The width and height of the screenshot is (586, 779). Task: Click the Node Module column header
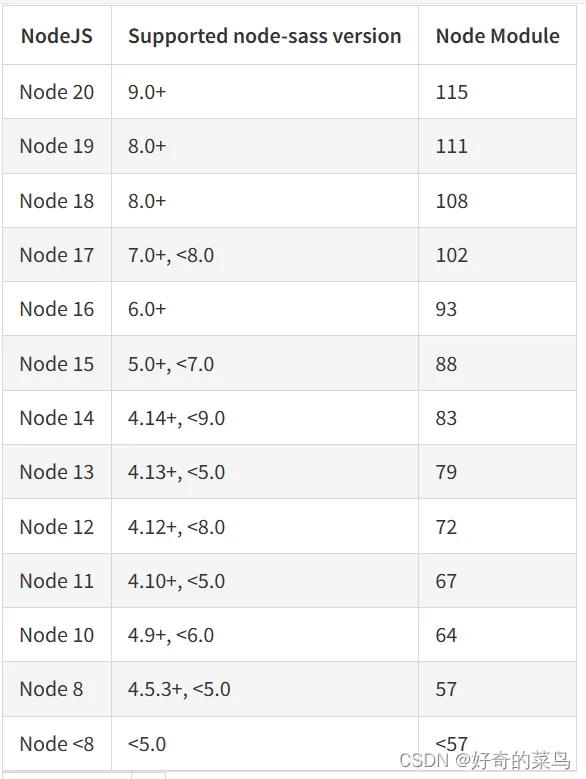(x=497, y=36)
